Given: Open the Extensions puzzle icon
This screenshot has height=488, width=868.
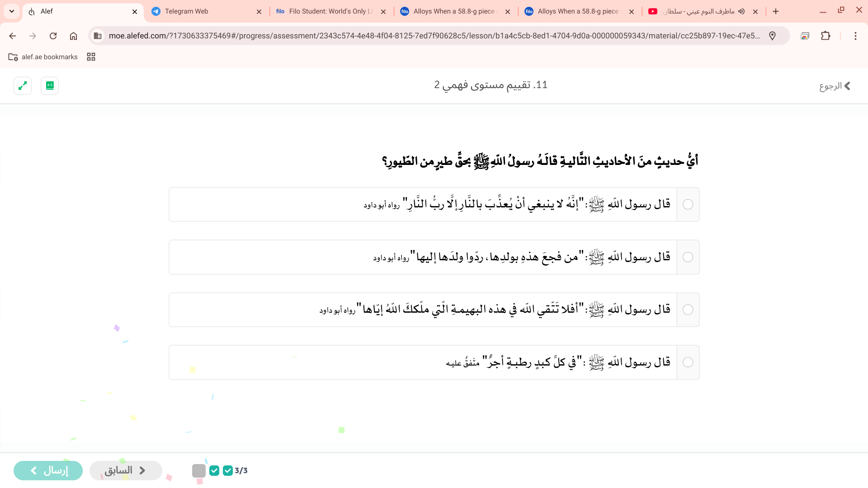Looking at the screenshot, I should pos(826,36).
